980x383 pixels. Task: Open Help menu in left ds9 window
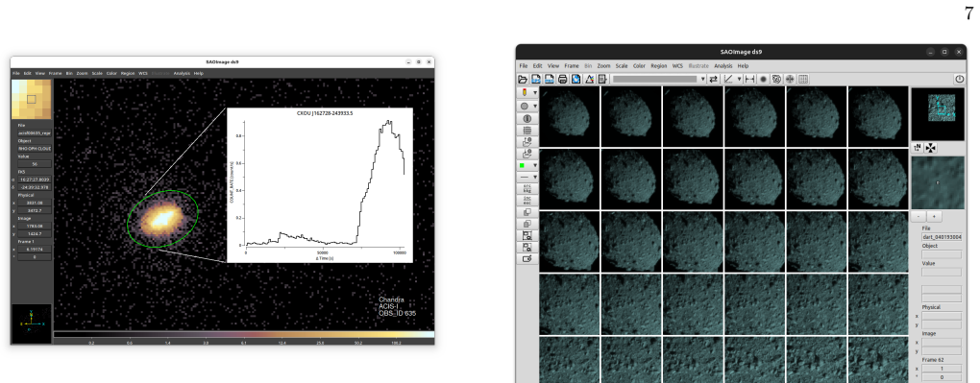199,73
